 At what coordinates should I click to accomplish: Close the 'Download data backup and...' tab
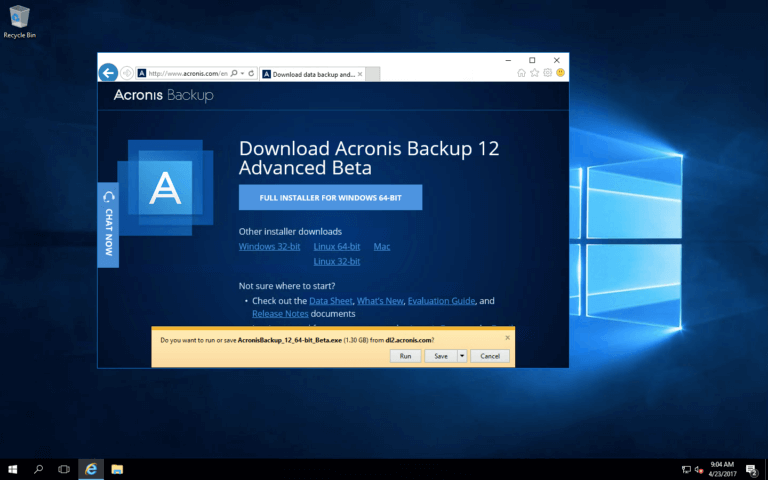(x=360, y=74)
